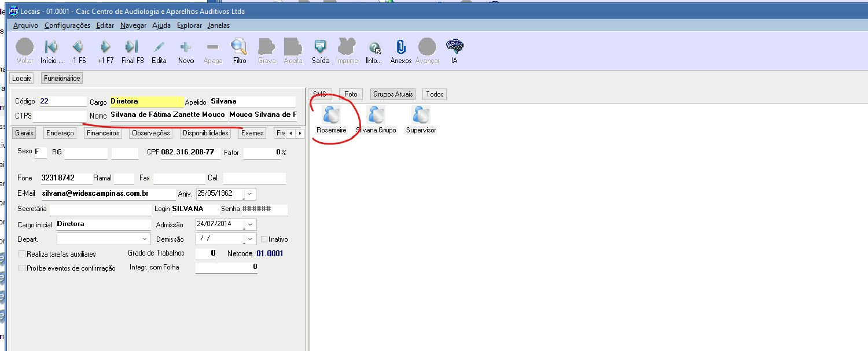868x351 pixels.
Task: Enable Realiza tarefas auxiliares checkbox
Action: tap(23, 254)
